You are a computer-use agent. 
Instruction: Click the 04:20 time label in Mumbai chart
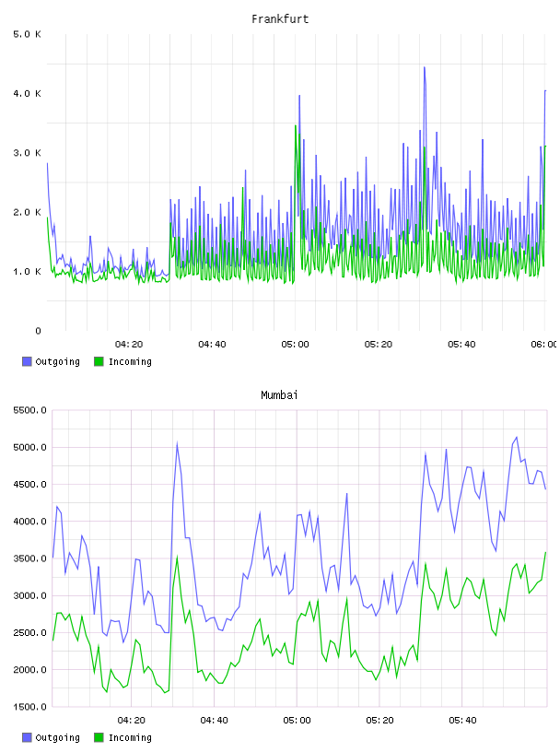[132, 721]
